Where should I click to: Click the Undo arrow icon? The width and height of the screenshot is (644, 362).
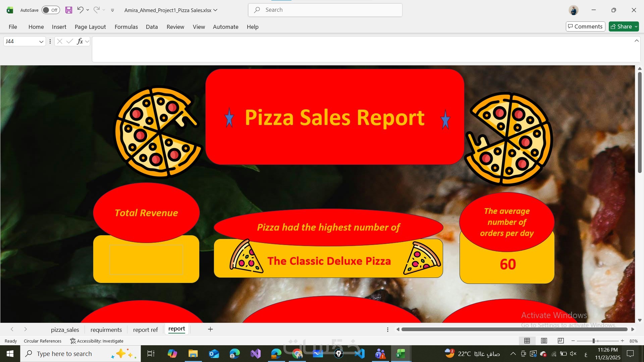80,10
